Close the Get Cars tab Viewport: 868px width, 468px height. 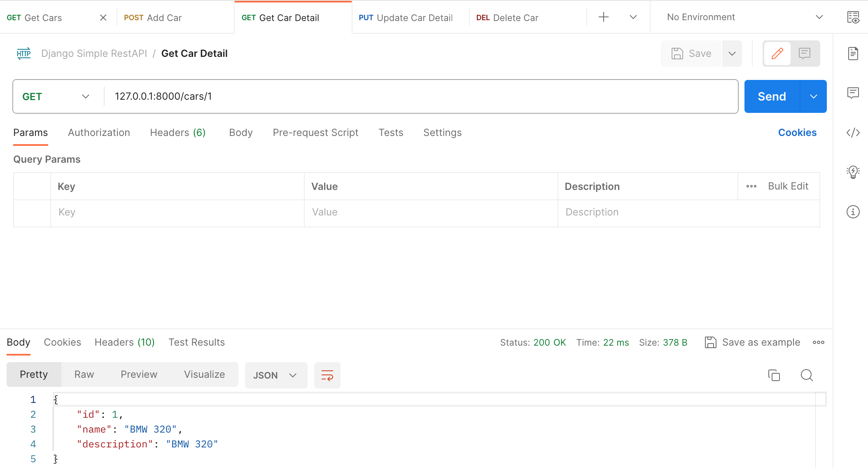click(103, 18)
